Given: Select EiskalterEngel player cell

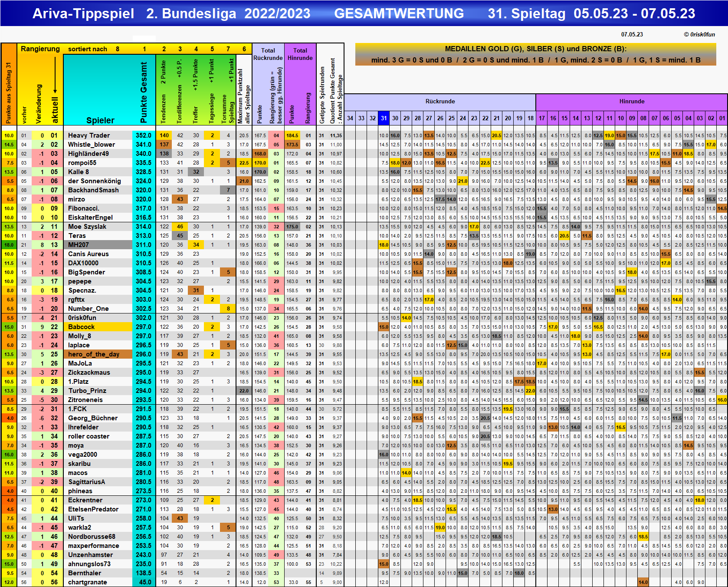Looking at the screenshot, I should pyautogui.click(x=98, y=218).
